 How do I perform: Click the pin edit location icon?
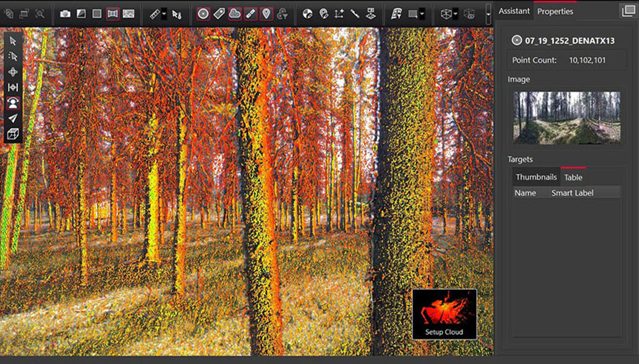tap(323, 14)
